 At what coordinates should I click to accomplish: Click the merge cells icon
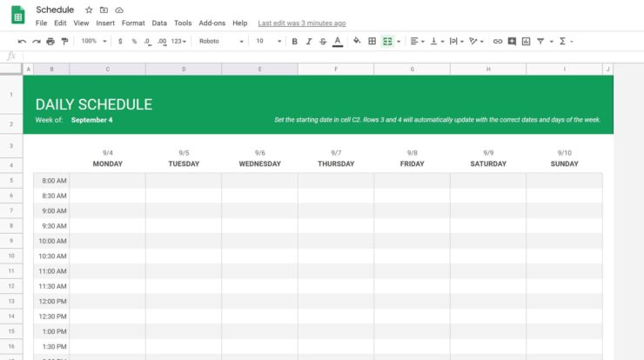(x=387, y=41)
